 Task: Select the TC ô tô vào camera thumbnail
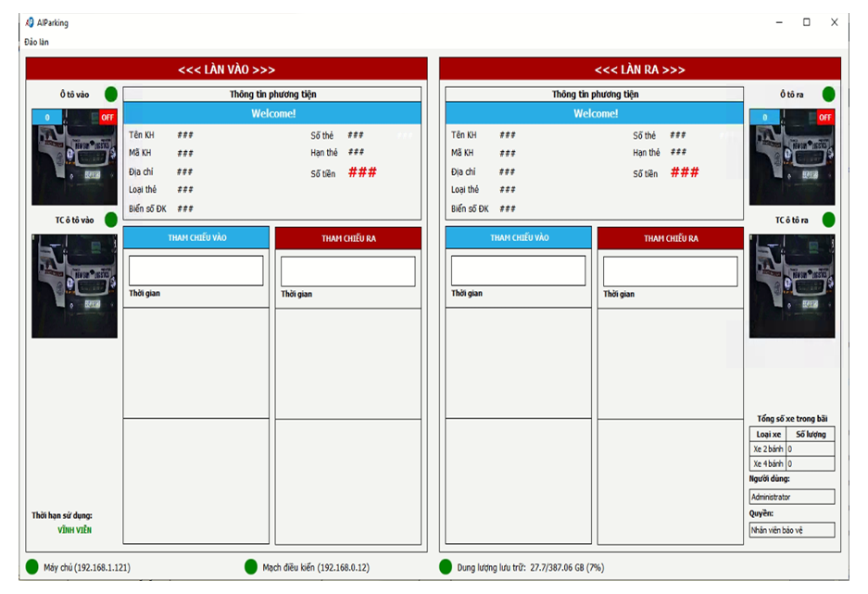(74, 285)
